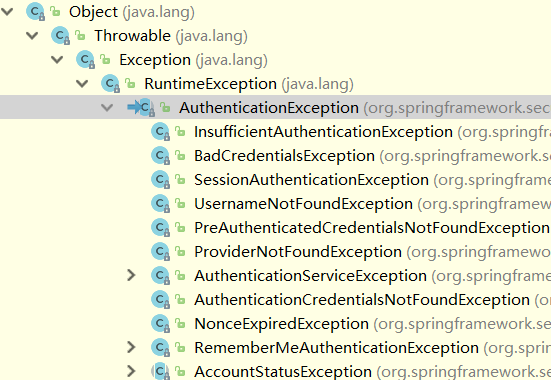
Task: Click public lock icon beside AccountStatusException
Action: click(180, 371)
